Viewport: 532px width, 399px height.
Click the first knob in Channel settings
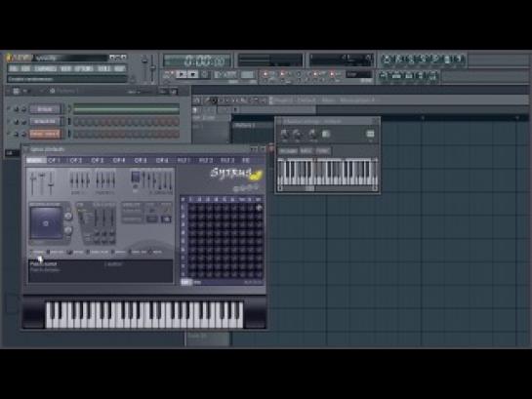pos(284,135)
